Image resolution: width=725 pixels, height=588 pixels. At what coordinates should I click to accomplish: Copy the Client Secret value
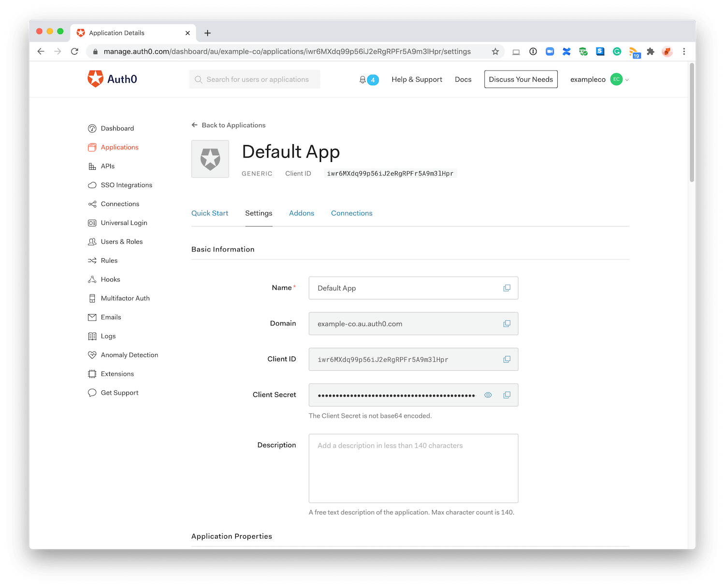pyautogui.click(x=507, y=396)
